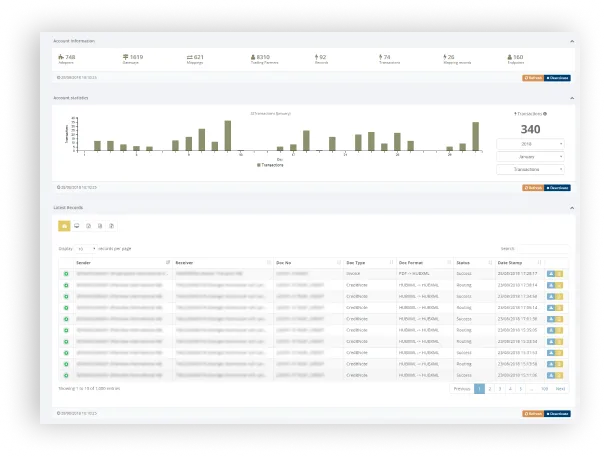The width and height of the screenshot is (604, 456).
Task: Click the tallest bar in the transactions chart
Action: [x=228, y=136]
